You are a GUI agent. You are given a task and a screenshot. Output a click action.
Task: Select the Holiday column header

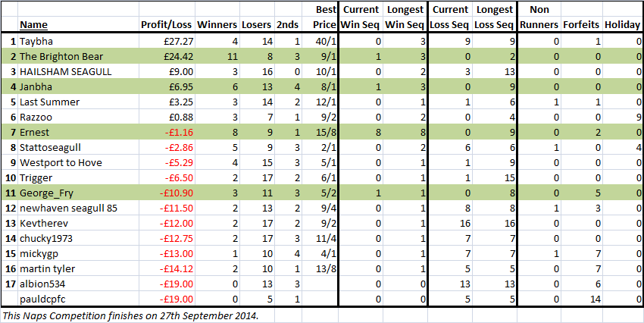point(622,25)
